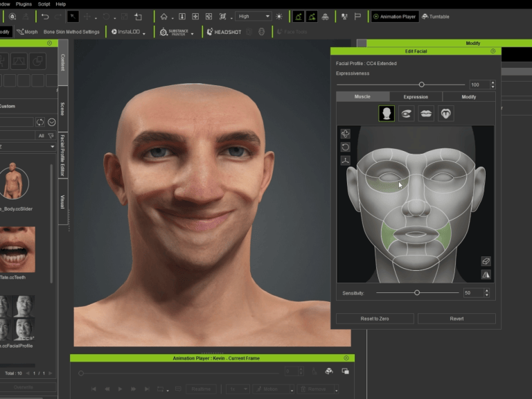Viewport: 532px width, 399px height.
Task: Click the Expressiveness value field
Action: [x=480, y=85]
